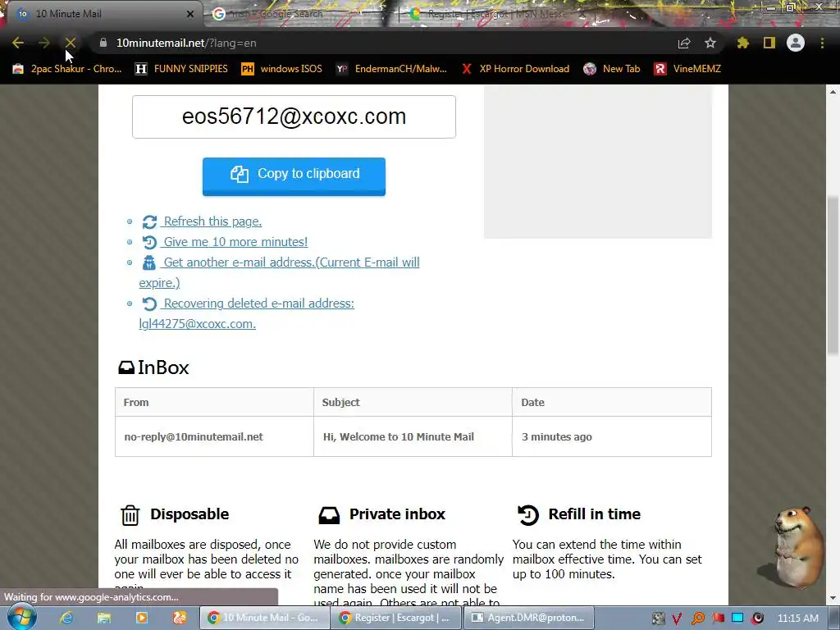This screenshot has height=630, width=840.
Task: Click the page vertical scrollbar thumb
Action: pyautogui.click(x=833, y=276)
